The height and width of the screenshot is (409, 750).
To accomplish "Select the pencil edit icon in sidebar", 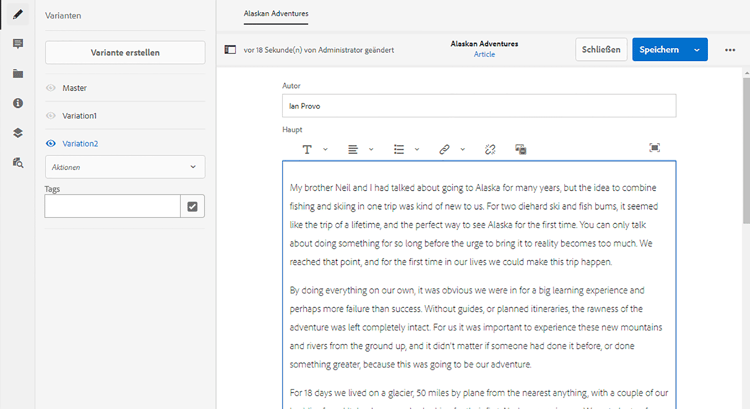I will (18, 14).
